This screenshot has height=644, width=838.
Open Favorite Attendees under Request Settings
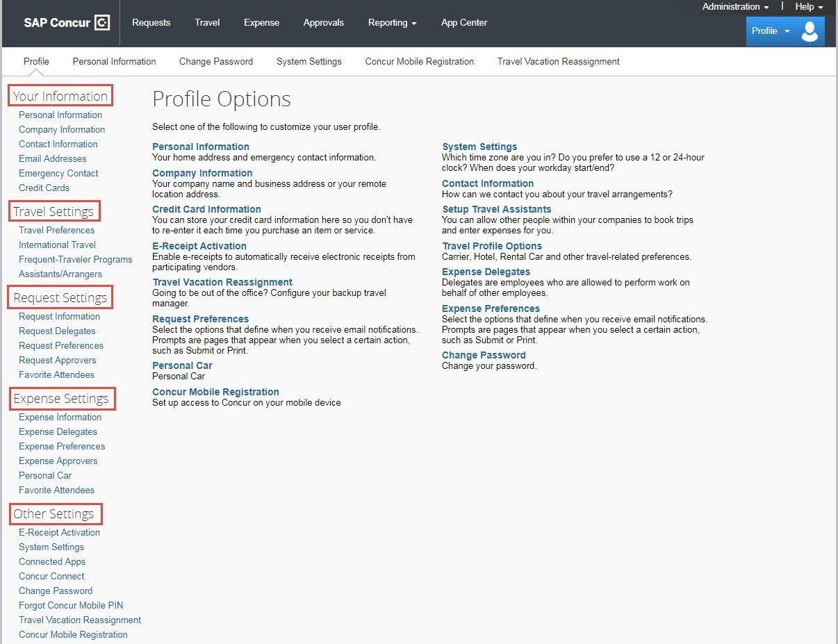[56, 374]
